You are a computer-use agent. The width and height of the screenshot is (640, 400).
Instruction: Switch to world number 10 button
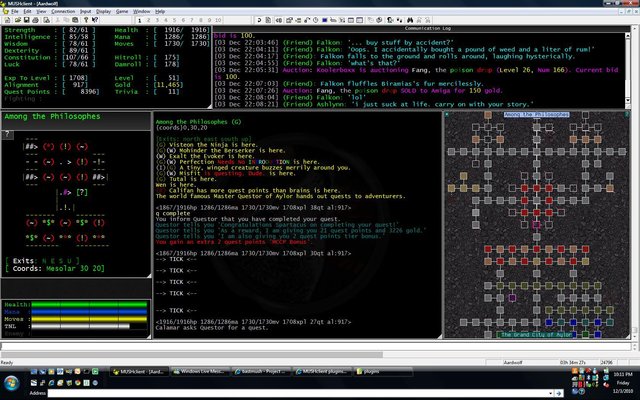(x=218, y=20)
